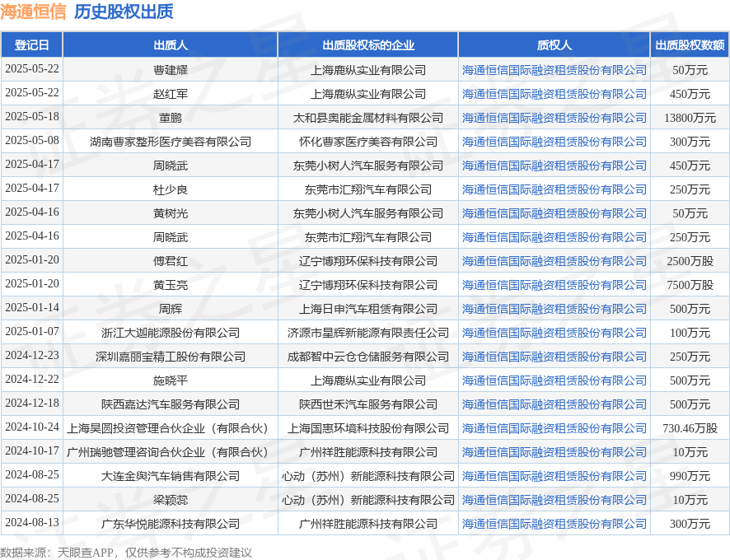Click the 登记日 column header
The image size is (730, 560).
31,45
